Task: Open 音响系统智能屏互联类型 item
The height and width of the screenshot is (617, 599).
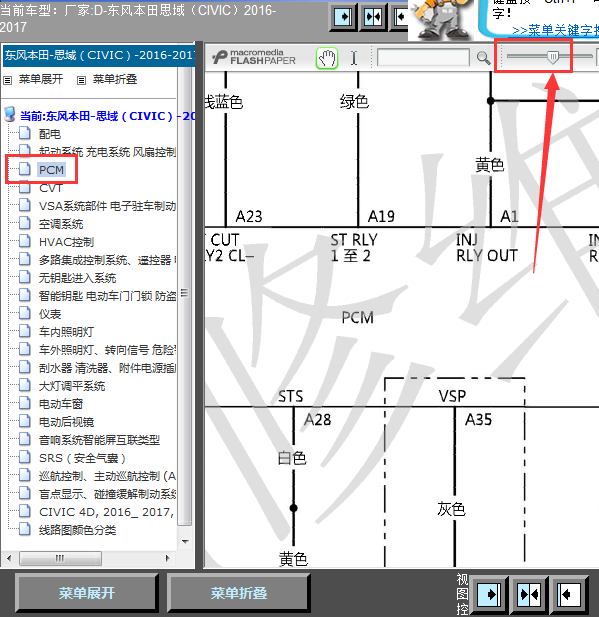Action: [x=100, y=440]
